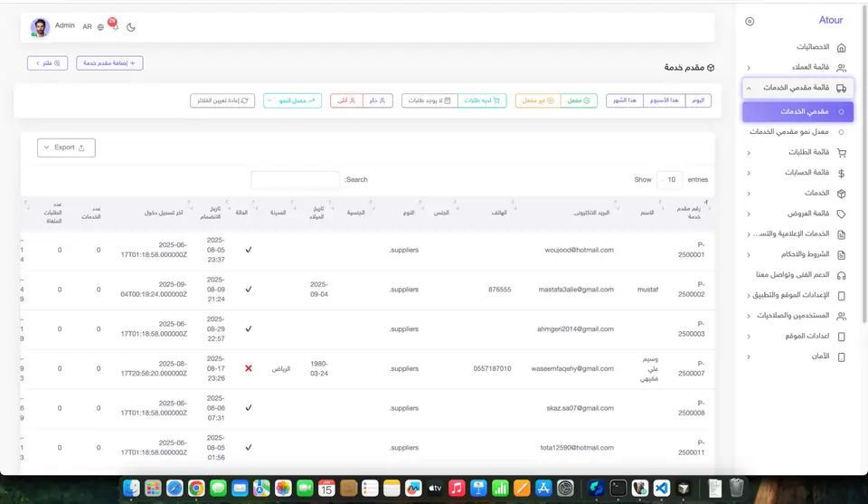
Task: Open the Export dropdown
Action: (66, 147)
